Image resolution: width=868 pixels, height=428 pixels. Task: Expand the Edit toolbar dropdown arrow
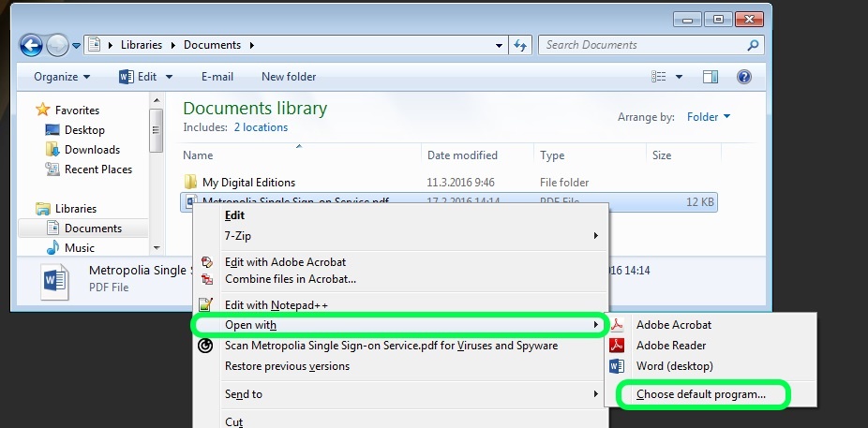click(169, 77)
